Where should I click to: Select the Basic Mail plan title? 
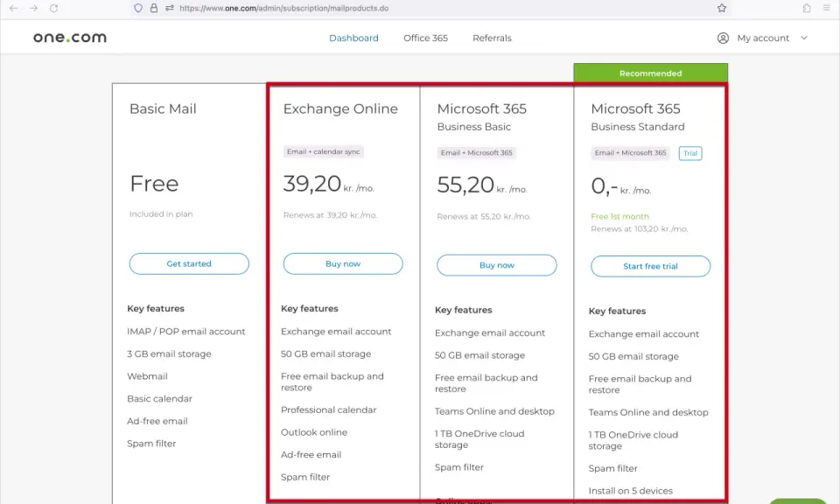(x=163, y=108)
